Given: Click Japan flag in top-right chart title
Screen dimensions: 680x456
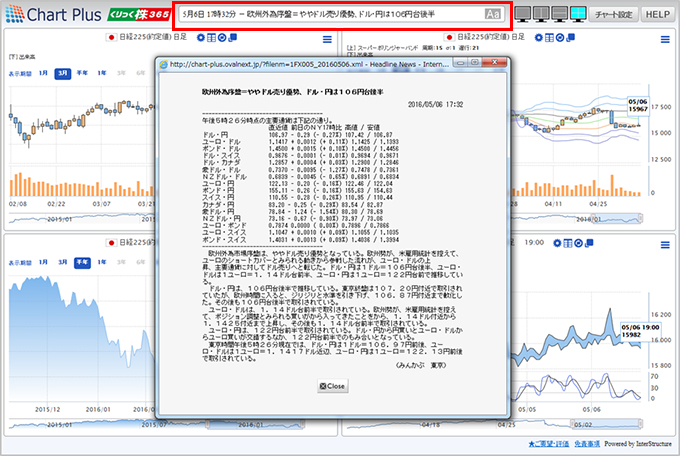Looking at the screenshot, I should pyautogui.click(x=449, y=37).
